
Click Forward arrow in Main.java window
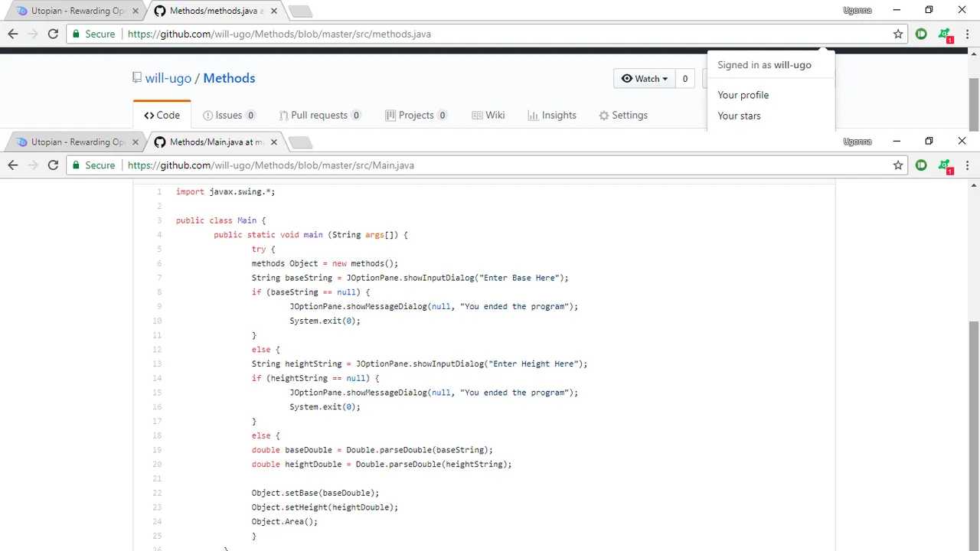pos(33,165)
